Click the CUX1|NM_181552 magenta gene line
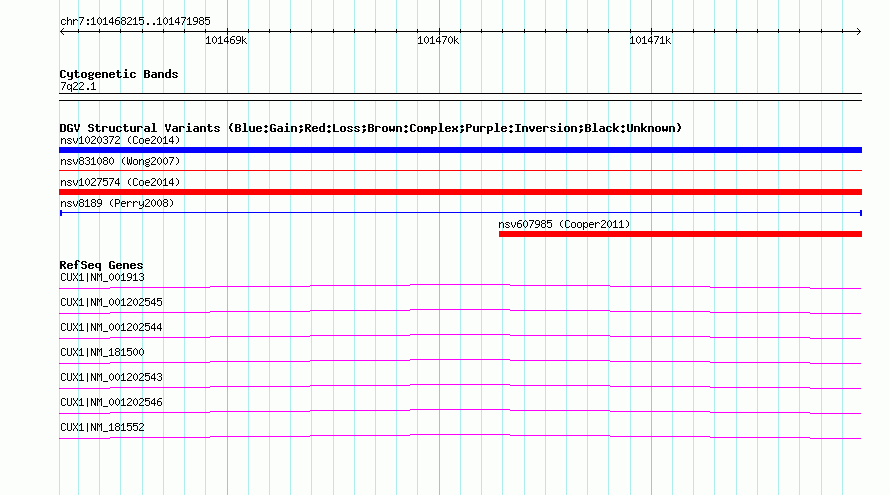This screenshot has height=495, width=890. (460, 436)
